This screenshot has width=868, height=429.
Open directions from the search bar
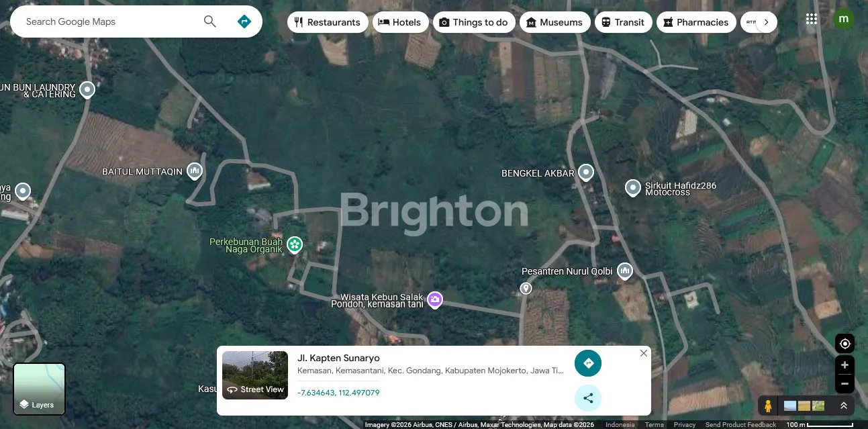[244, 21]
